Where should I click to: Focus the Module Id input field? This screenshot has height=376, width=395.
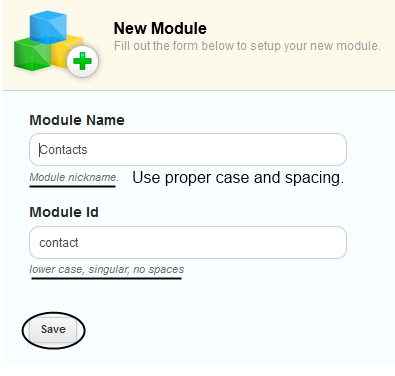(x=188, y=242)
